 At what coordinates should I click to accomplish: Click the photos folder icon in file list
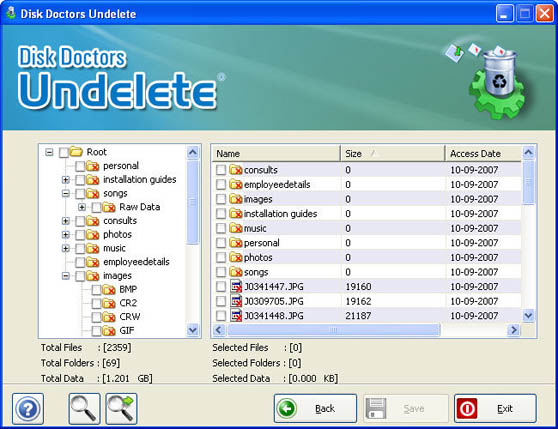tap(236, 257)
